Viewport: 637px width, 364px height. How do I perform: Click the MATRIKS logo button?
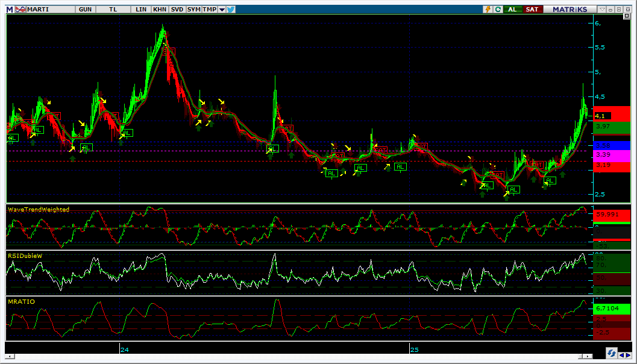[570, 10]
